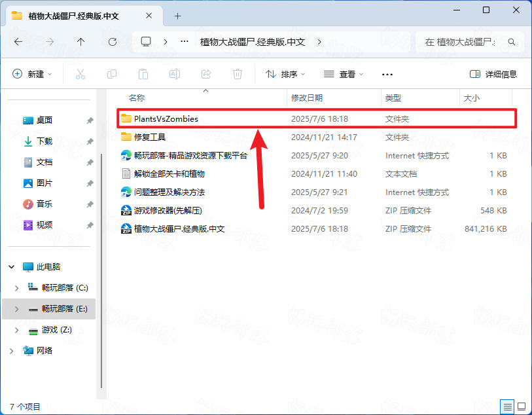Open 桌面 in the sidebar
The height and width of the screenshot is (415, 532).
[x=44, y=120]
